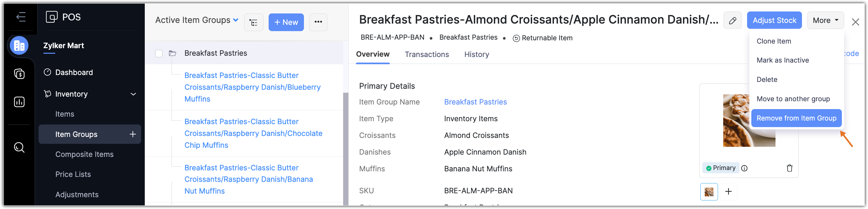
Task: Tick the Breakfast Pastries group checkbox
Action: (159, 54)
